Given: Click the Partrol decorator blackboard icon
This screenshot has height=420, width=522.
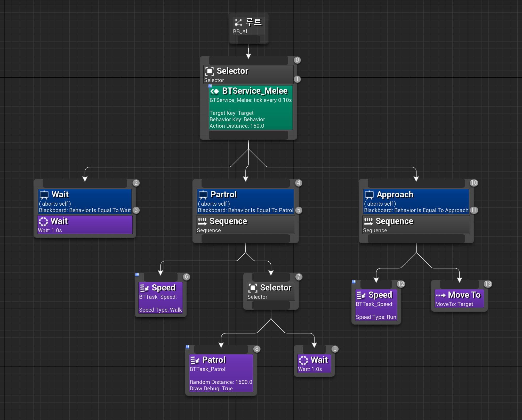Looking at the screenshot, I should pos(203,195).
